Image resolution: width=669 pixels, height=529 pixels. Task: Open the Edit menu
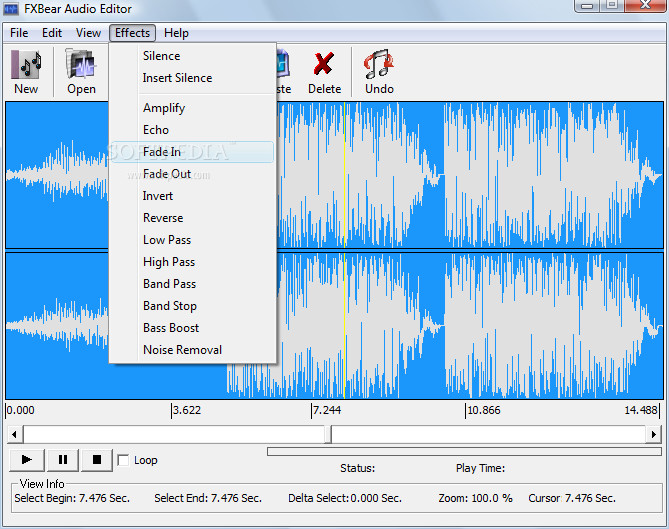click(52, 33)
